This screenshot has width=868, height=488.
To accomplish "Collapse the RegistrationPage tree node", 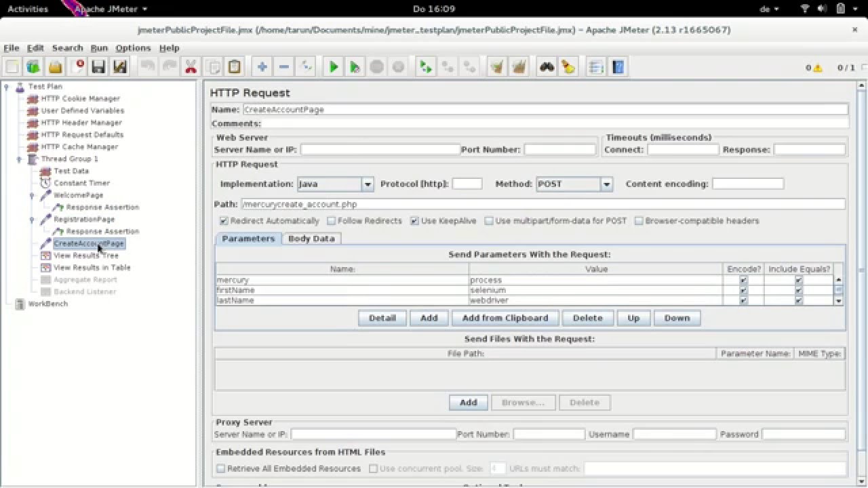I will pyautogui.click(x=32, y=220).
